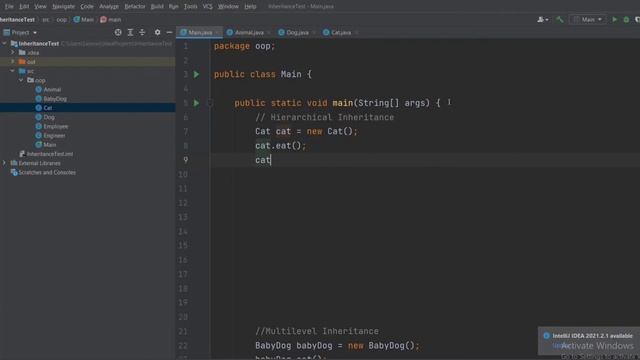Click the line number 7 in gutter

click(x=186, y=131)
